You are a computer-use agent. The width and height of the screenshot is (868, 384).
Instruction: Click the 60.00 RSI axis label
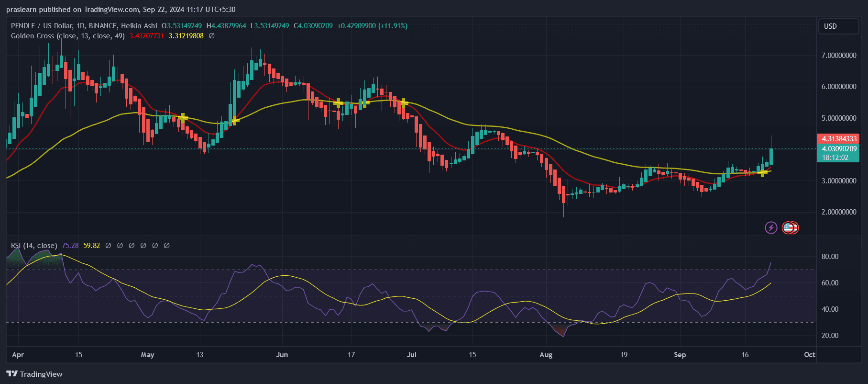coord(830,283)
